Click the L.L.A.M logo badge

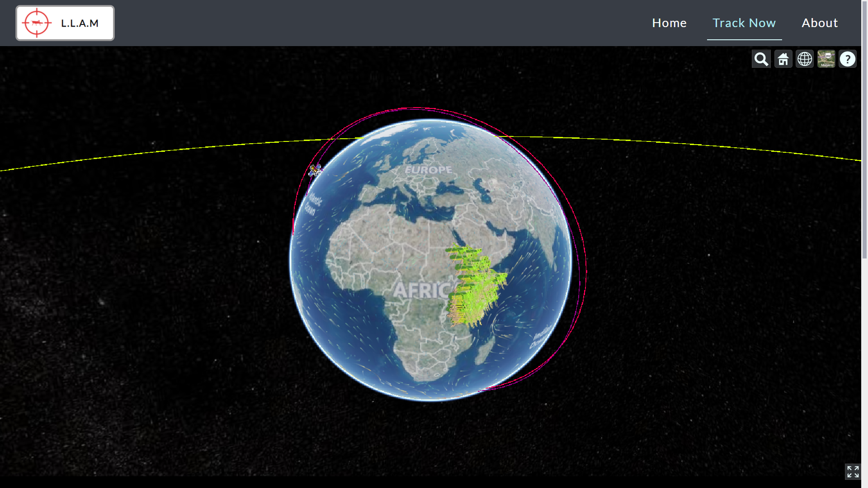click(65, 23)
